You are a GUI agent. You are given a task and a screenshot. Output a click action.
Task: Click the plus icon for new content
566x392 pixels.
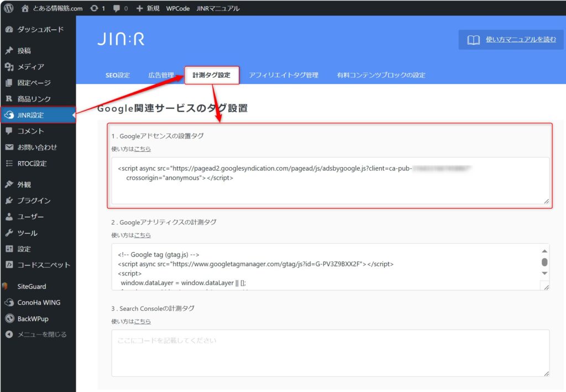tap(139, 8)
